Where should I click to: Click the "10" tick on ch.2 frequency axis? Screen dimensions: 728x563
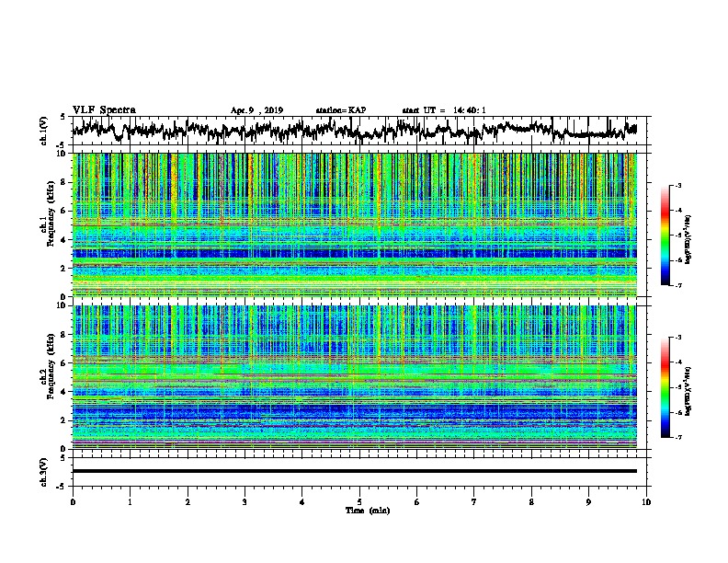click(63, 305)
